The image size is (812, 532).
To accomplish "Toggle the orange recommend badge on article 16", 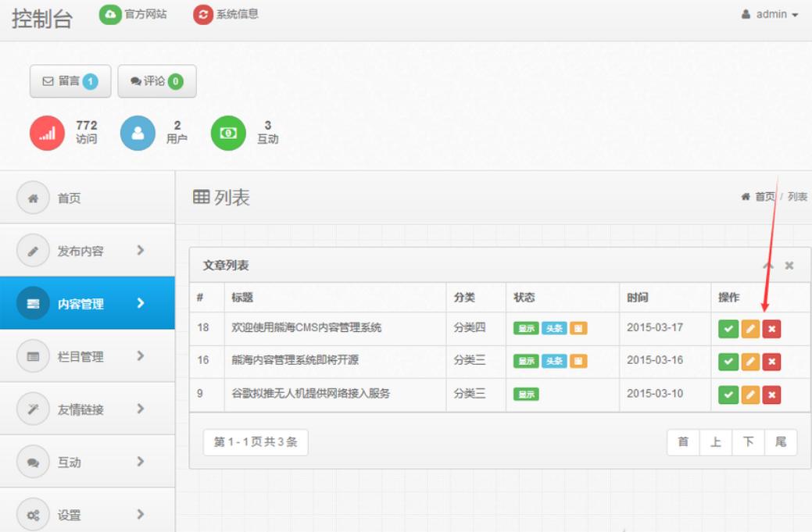I will [x=578, y=361].
